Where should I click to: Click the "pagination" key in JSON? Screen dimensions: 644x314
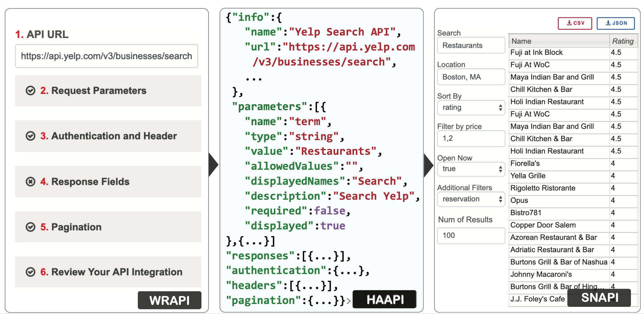coord(263,300)
